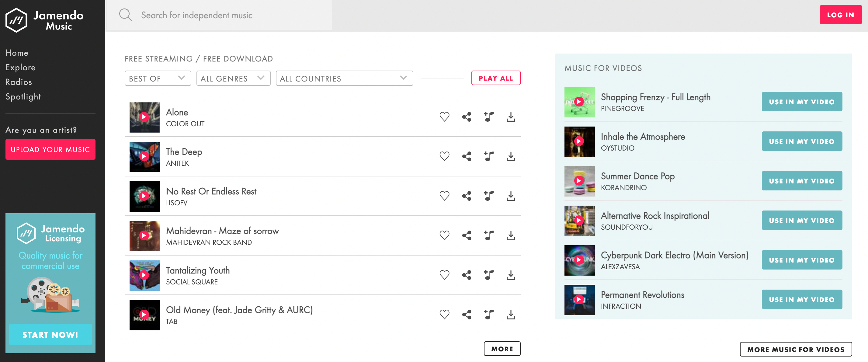
Task: Click the Jamendo Music logo
Action: pyautogui.click(x=44, y=20)
